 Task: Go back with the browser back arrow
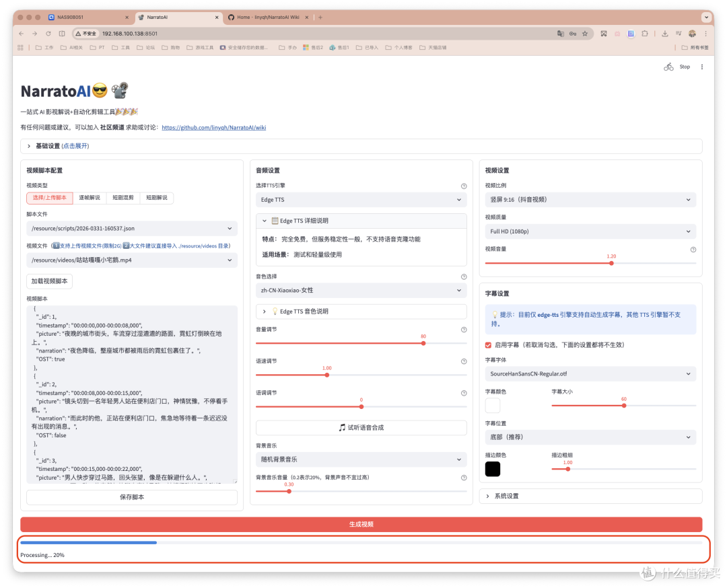click(22, 34)
